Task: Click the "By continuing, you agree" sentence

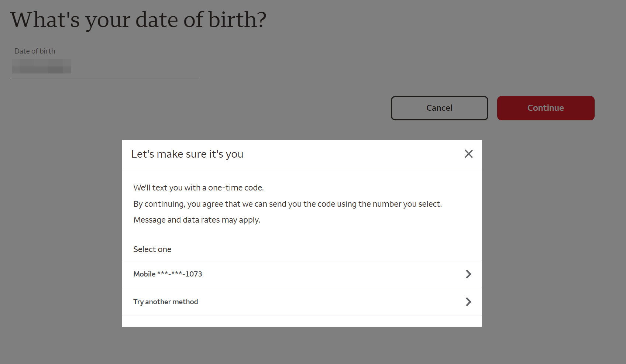Action: [x=288, y=204]
